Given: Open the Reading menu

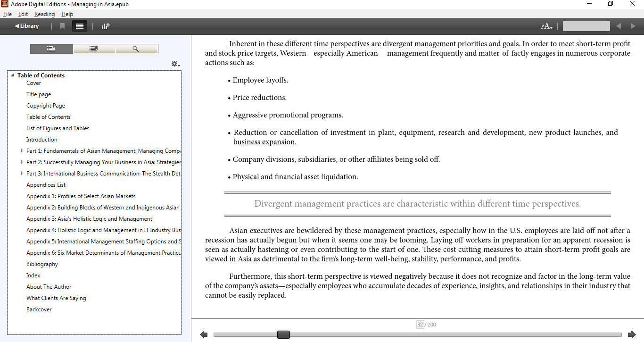Looking at the screenshot, I should 44,14.
